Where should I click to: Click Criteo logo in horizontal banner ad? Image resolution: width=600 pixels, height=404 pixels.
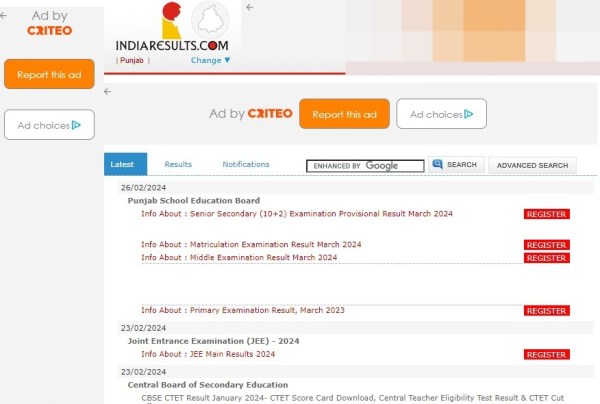[270, 114]
